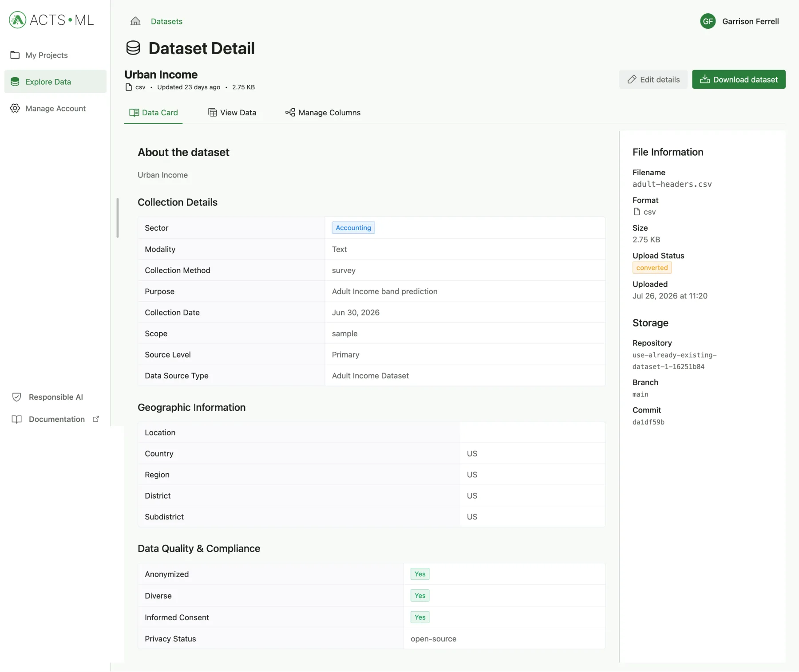Viewport: 799px width, 672px height.
Task: Click the database icon beside Dataset Detail
Action: click(x=133, y=48)
